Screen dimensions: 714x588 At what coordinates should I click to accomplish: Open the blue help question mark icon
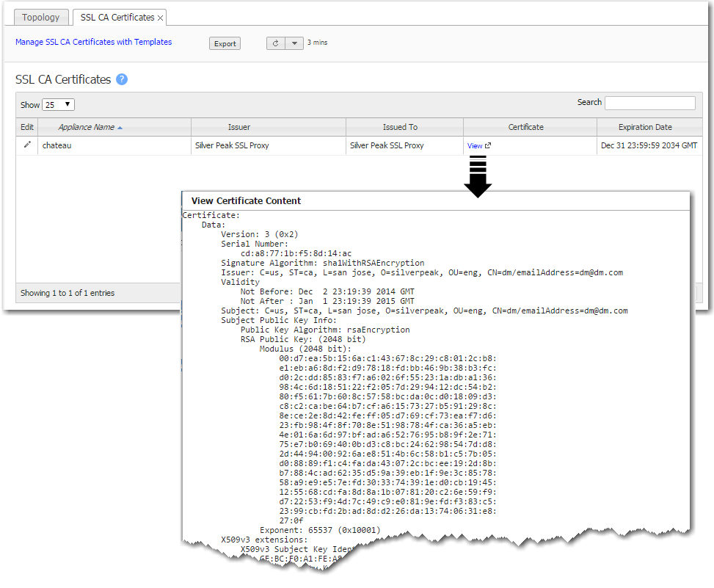122,79
